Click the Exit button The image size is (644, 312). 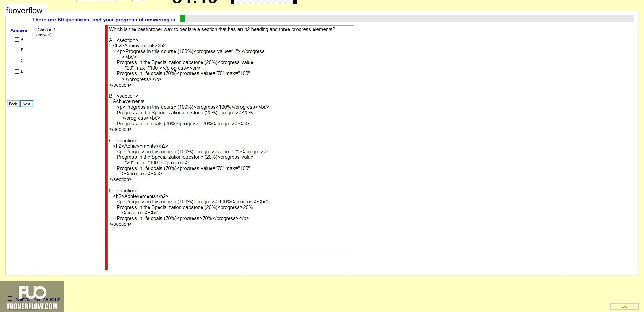[624, 306]
